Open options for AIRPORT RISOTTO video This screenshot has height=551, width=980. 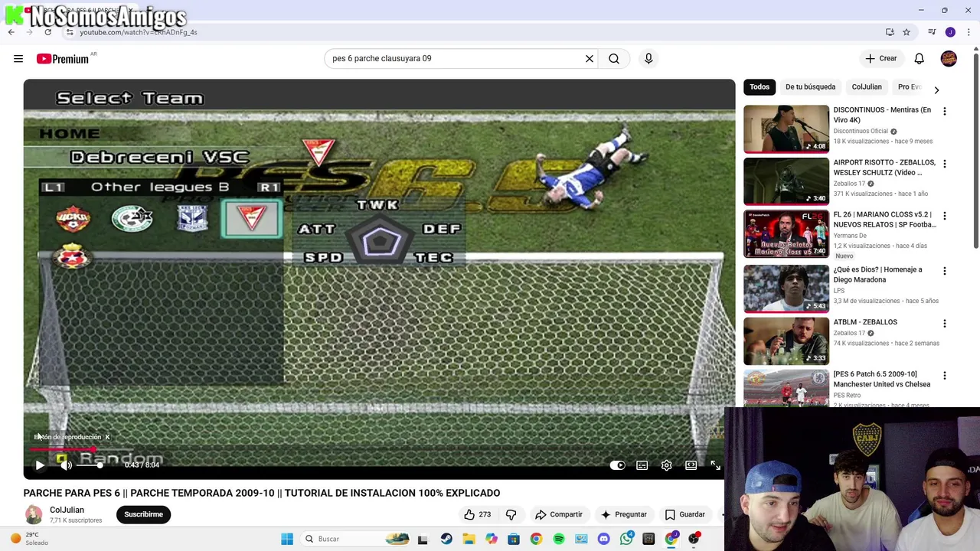(x=944, y=164)
